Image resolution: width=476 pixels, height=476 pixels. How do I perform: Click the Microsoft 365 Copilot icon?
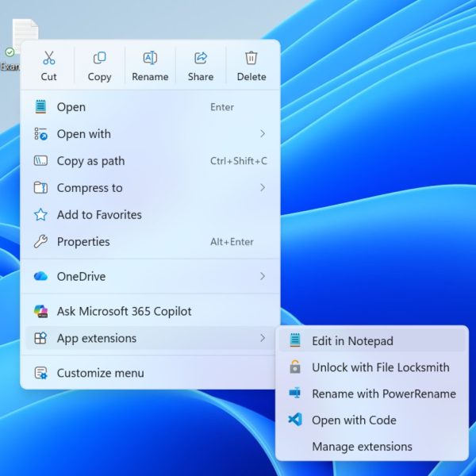click(x=40, y=311)
